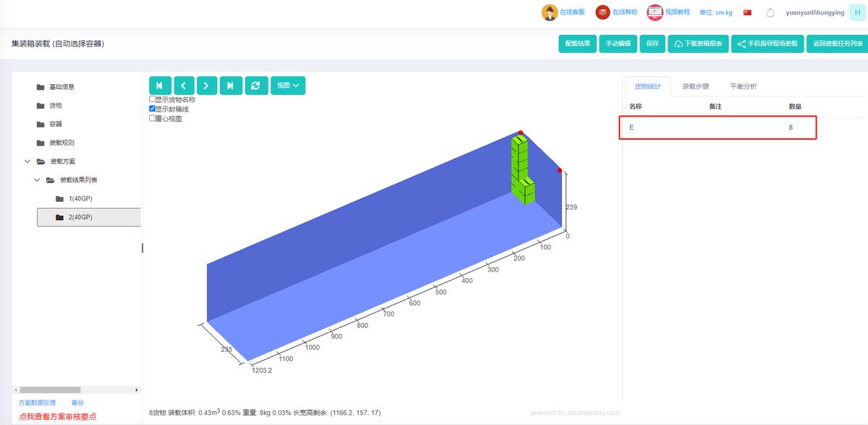Click the 保存 button
This screenshot has height=425, width=868.
click(x=652, y=43)
